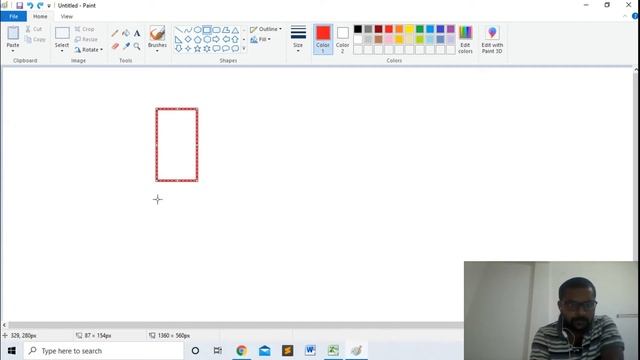Choose the Six-point star shape
The image size is (640, 360).
point(207,49)
